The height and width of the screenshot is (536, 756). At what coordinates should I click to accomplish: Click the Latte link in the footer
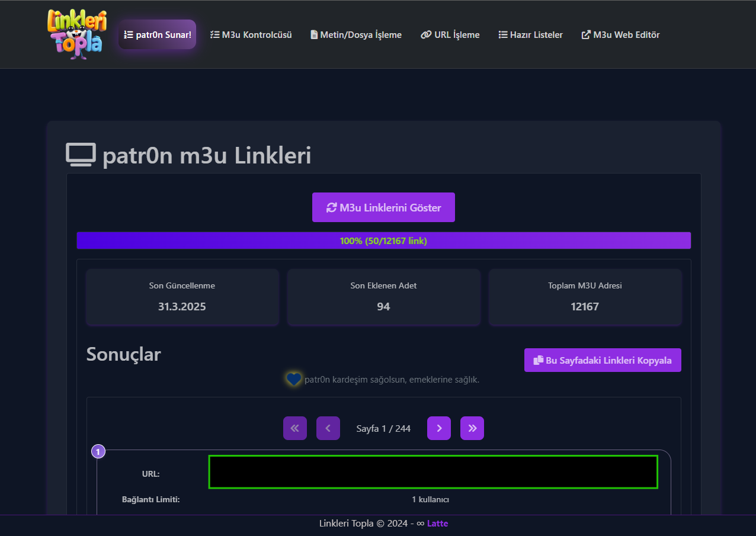coord(437,524)
